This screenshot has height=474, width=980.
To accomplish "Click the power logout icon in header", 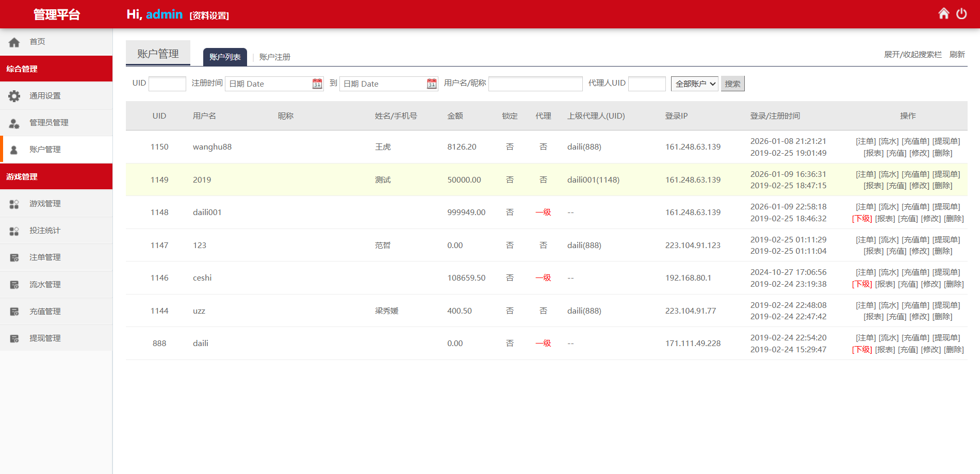I will [961, 13].
